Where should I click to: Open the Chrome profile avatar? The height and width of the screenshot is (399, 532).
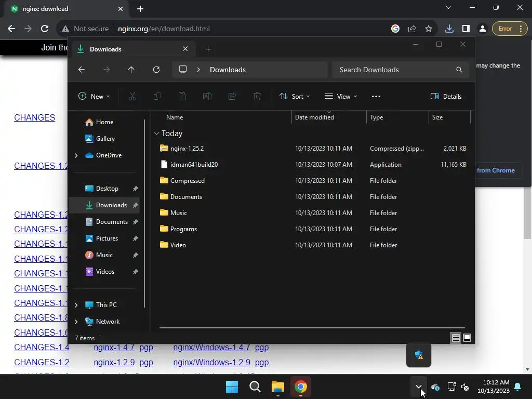483,29
